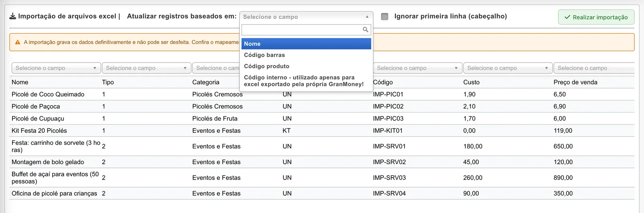Click Buffet de açaí para eventos cell
The height and width of the screenshot is (213, 644).
pos(55,177)
